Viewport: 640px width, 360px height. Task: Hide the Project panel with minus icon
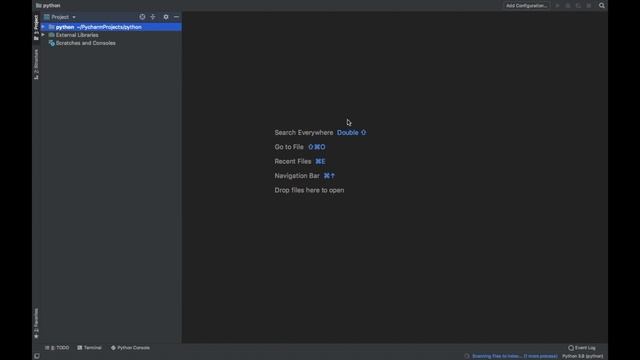(176, 17)
